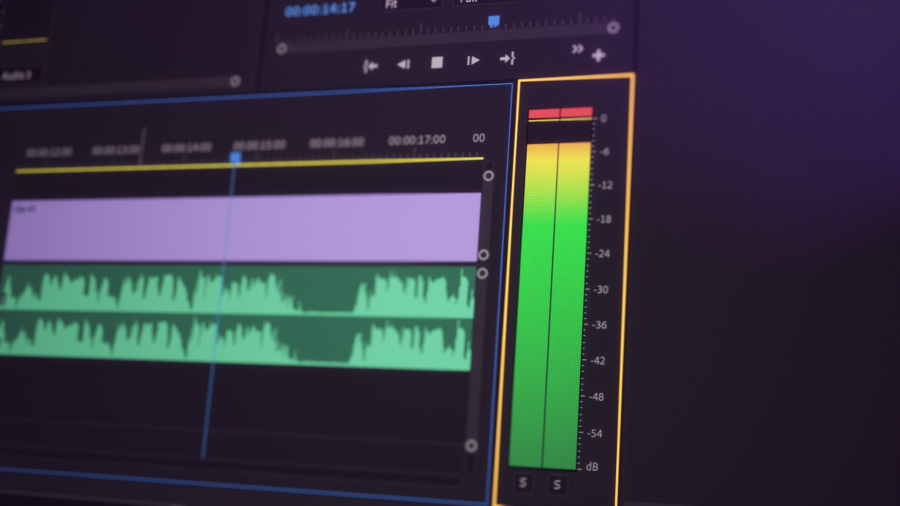Step forward one frame
The image size is (900, 506).
pyautogui.click(x=472, y=60)
